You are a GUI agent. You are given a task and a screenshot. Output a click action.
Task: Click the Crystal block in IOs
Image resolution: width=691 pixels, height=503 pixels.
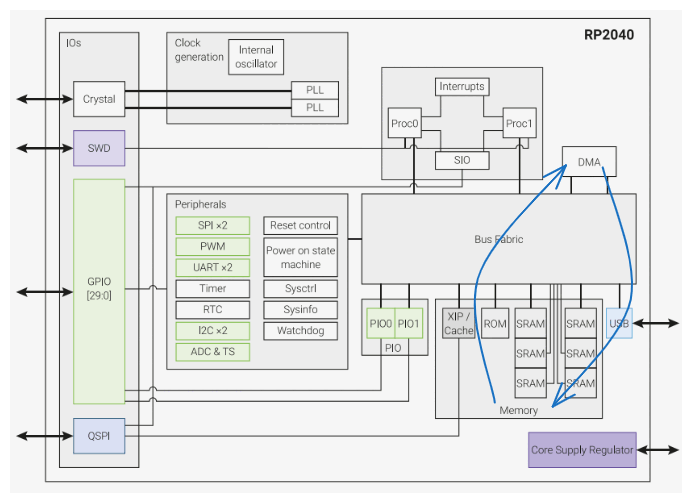99,99
